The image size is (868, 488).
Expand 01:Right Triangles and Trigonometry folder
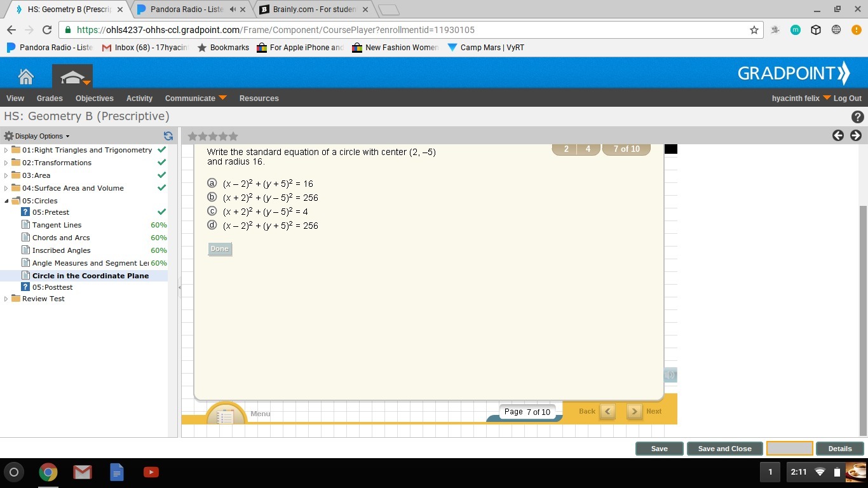click(x=6, y=150)
